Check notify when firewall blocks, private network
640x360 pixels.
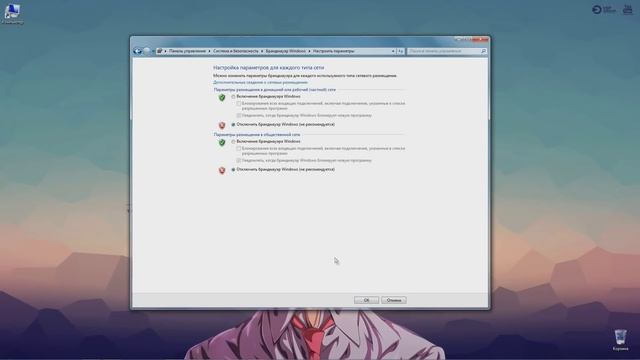[x=239, y=116]
